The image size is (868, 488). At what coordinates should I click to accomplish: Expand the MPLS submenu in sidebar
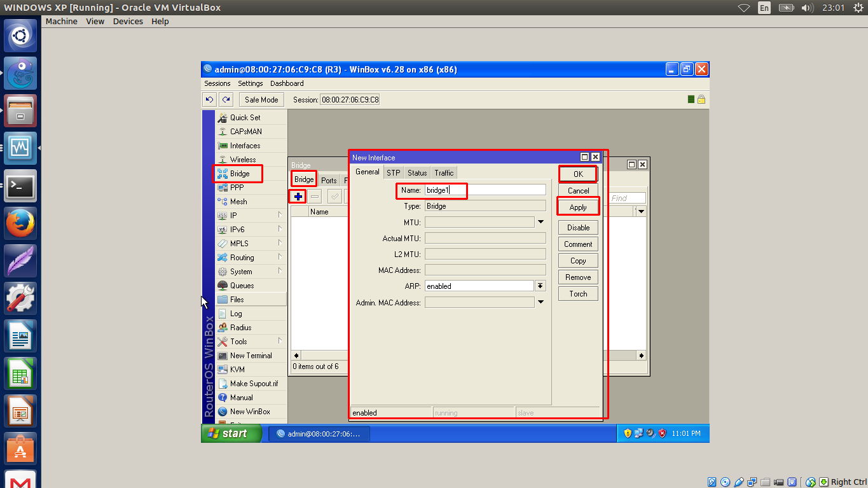click(280, 243)
